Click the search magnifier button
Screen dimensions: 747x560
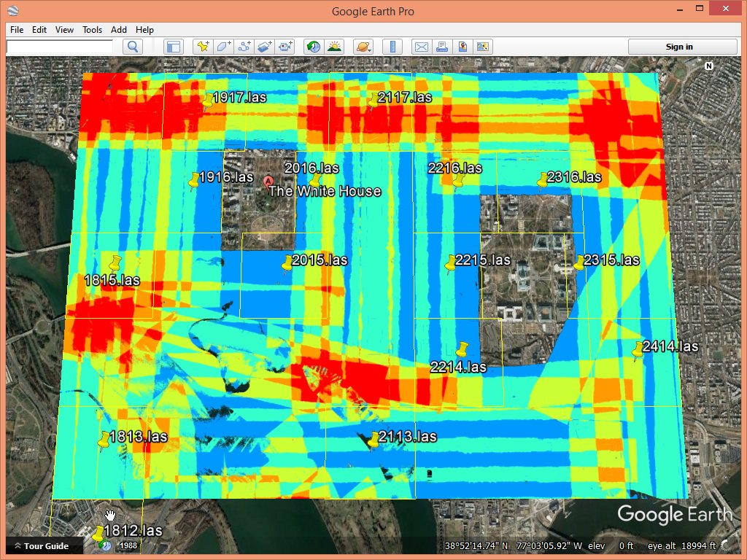pos(132,47)
